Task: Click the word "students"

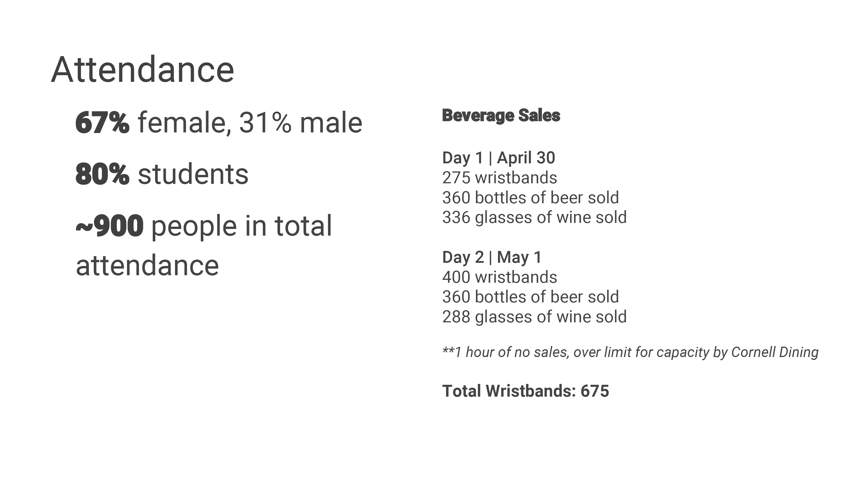Action: point(193,174)
